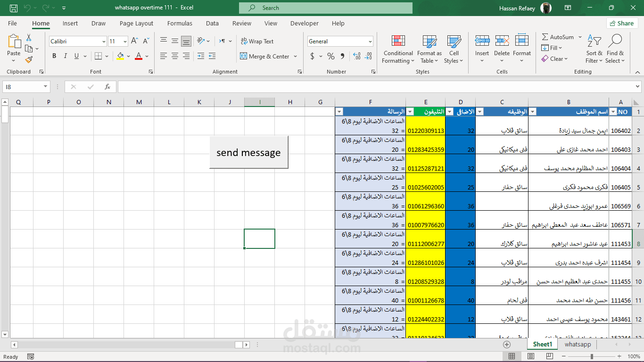Click the Delete cells icon
The image size is (644, 362).
[x=502, y=41]
